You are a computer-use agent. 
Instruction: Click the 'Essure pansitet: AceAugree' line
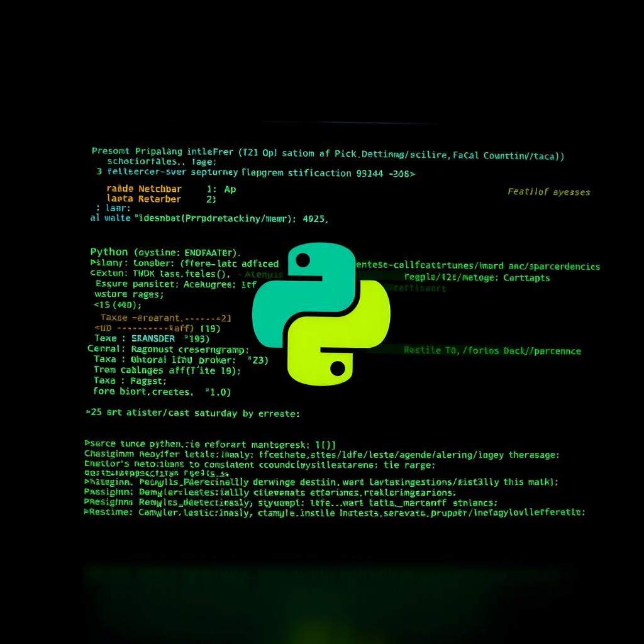[176, 284]
